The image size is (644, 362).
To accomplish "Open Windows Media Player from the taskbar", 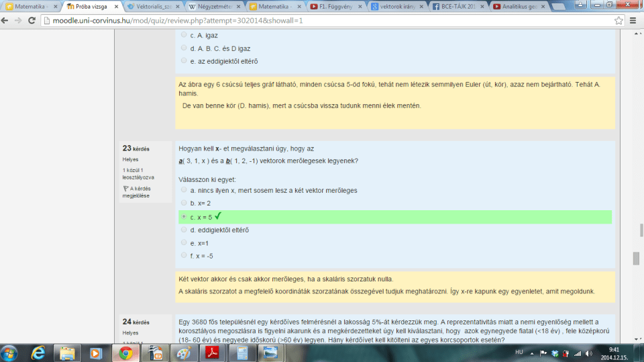I will pyautogui.click(x=96, y=352).
